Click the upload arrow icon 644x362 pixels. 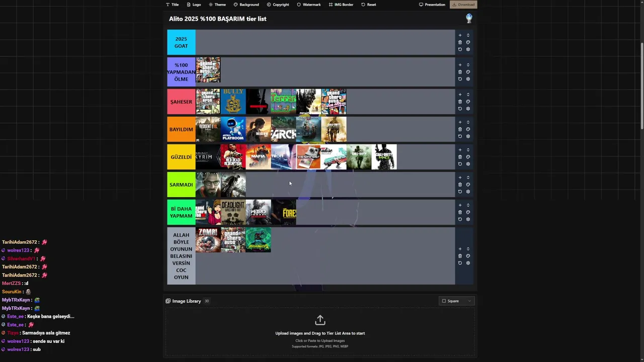pyautogui.click(x=320, y=320)
